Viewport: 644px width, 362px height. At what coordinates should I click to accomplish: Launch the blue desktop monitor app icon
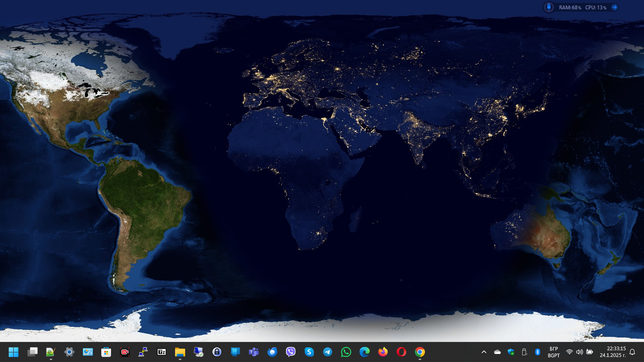235,352
